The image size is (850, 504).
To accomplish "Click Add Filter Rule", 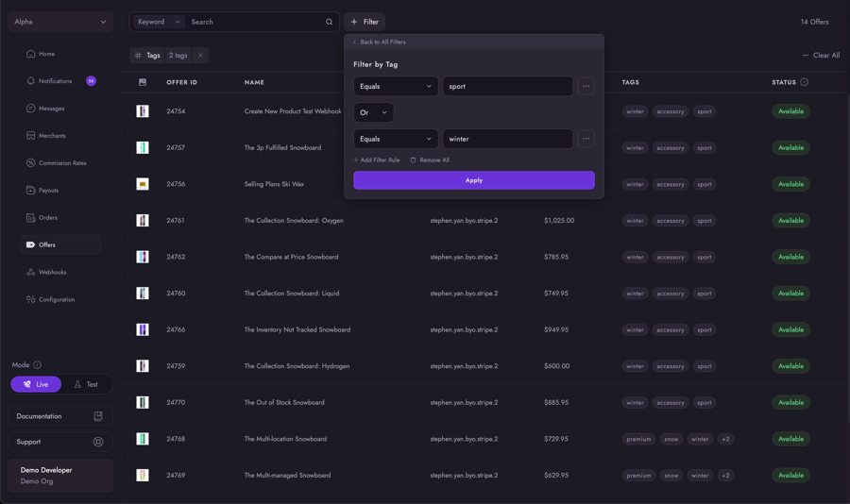I will 377,160.
